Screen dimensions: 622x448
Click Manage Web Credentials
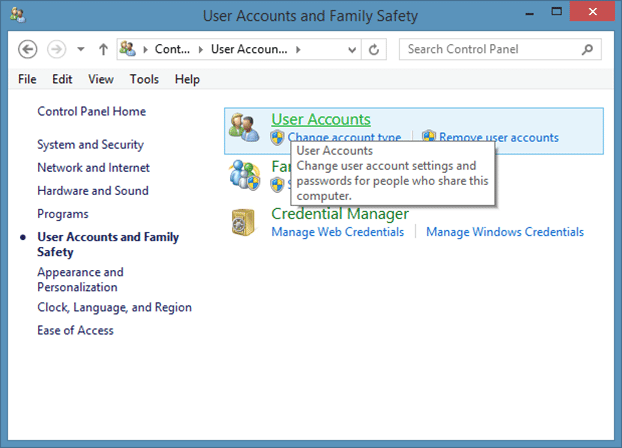pyautogui.click(x=338, y=232)
